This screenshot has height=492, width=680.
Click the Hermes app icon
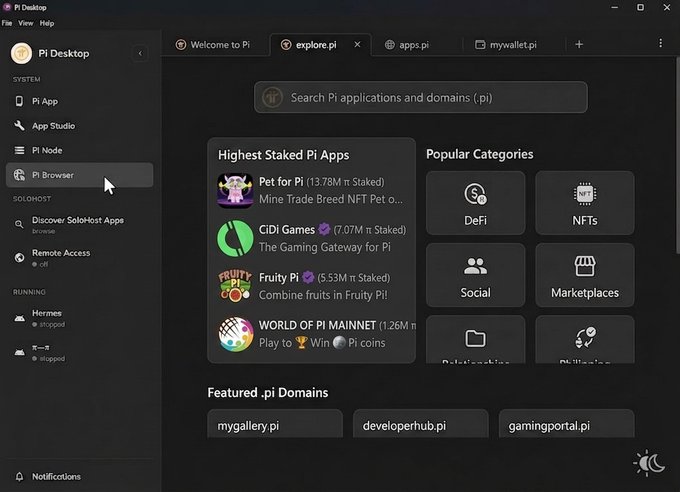20,318
